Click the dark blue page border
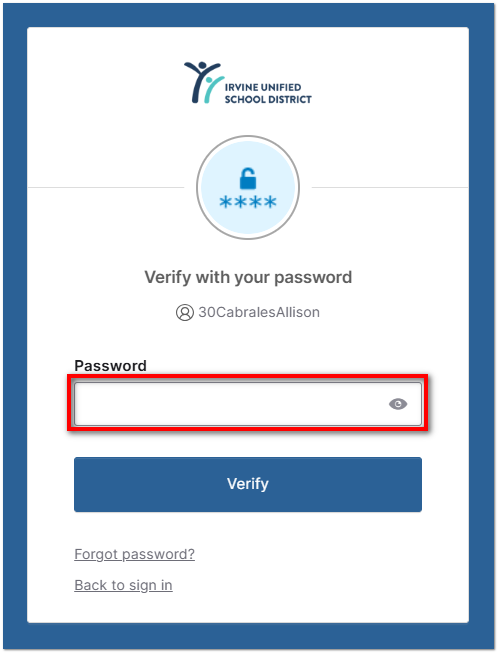The image size is (498, 653). click(x=15, y=325)
